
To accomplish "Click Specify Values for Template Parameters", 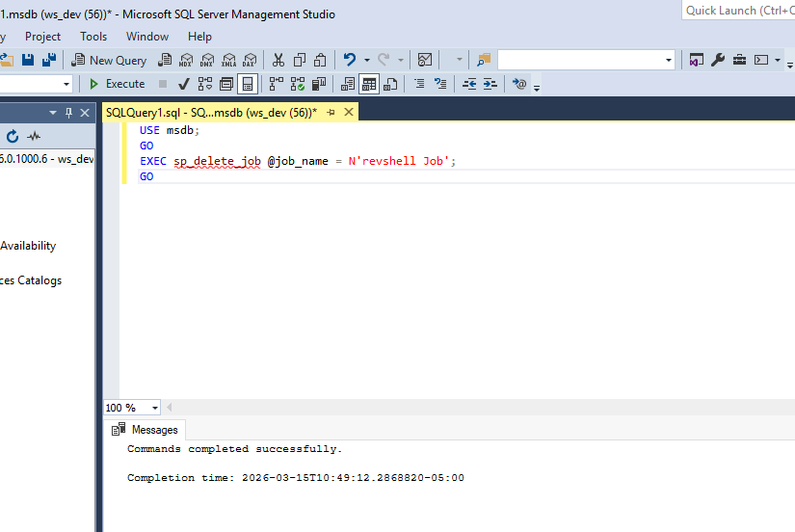I will pyautogui.click(x=519, y=84).
